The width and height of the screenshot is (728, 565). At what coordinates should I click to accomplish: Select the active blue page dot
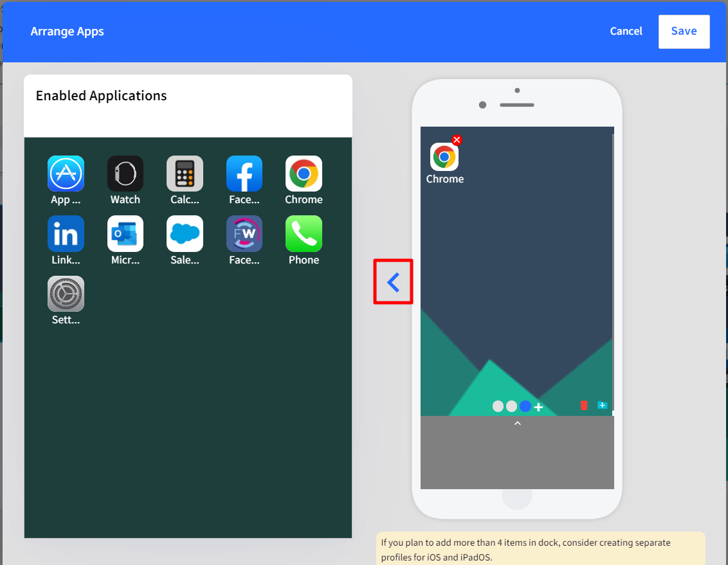(x=525, y=406)
